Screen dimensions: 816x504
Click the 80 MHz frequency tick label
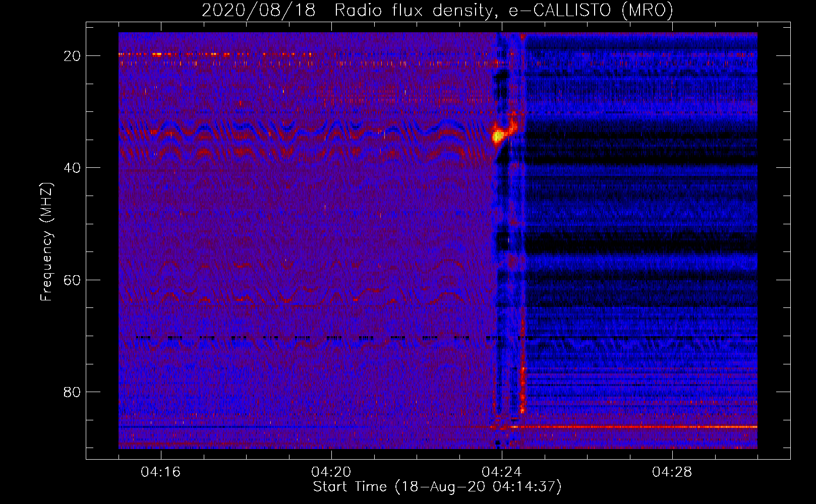pyautogui.click(x=72, y=392)
